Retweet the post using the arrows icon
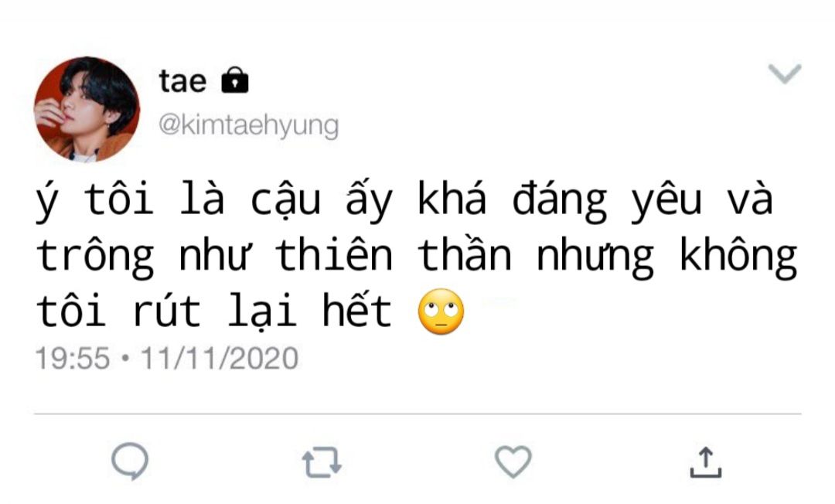835x504 pixels. (322, 462)
